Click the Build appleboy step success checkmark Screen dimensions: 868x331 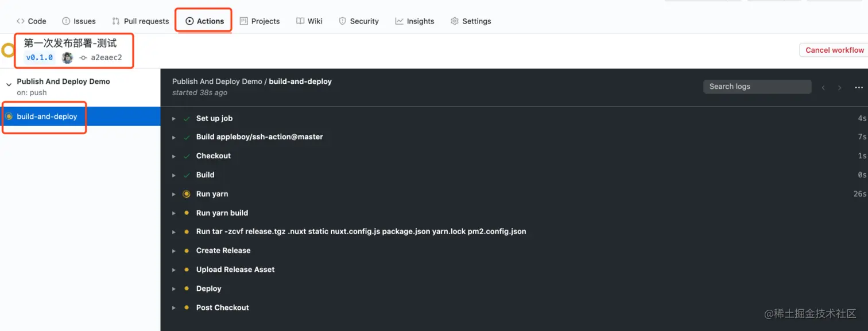click(x=187, y=137)
